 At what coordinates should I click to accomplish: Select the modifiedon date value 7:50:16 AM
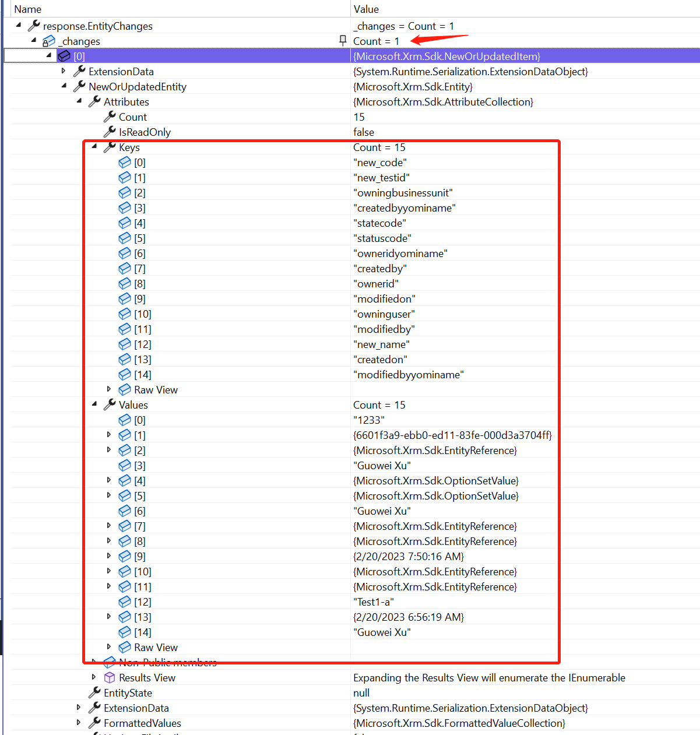(x=409, y=557)
